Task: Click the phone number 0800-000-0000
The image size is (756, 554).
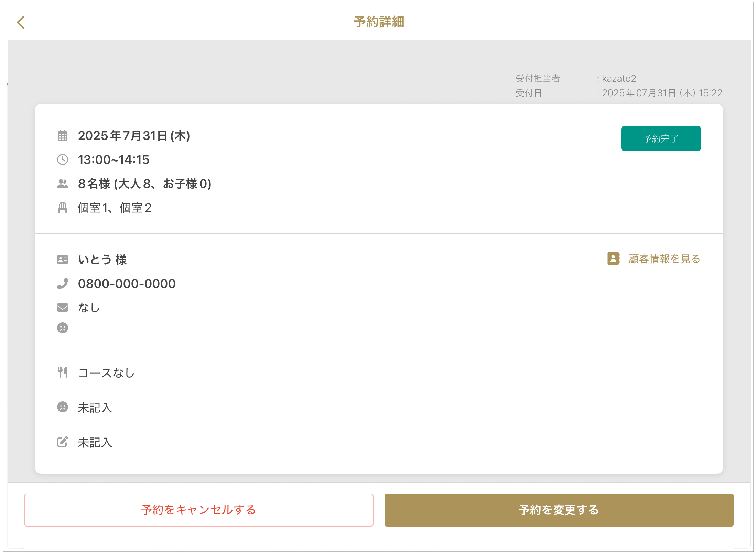Action: coord(127,284)
